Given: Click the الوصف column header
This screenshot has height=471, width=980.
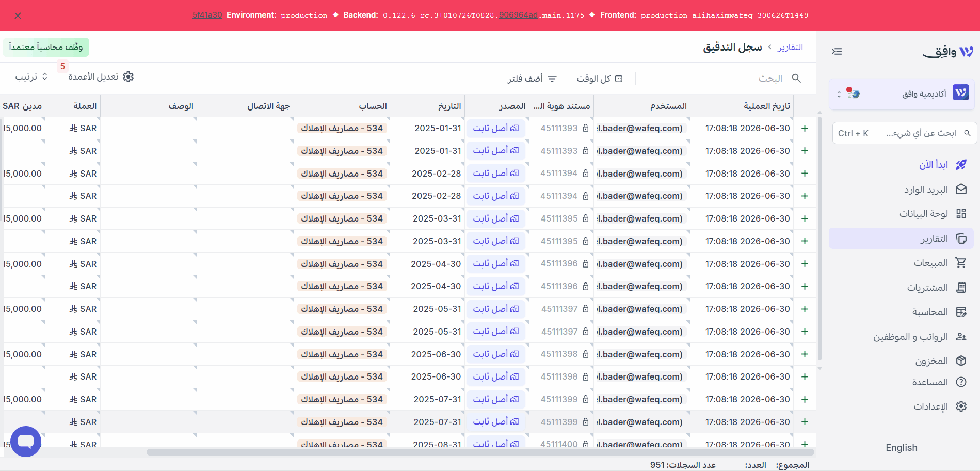Looking at the screenshot, I should pos(149,106).
